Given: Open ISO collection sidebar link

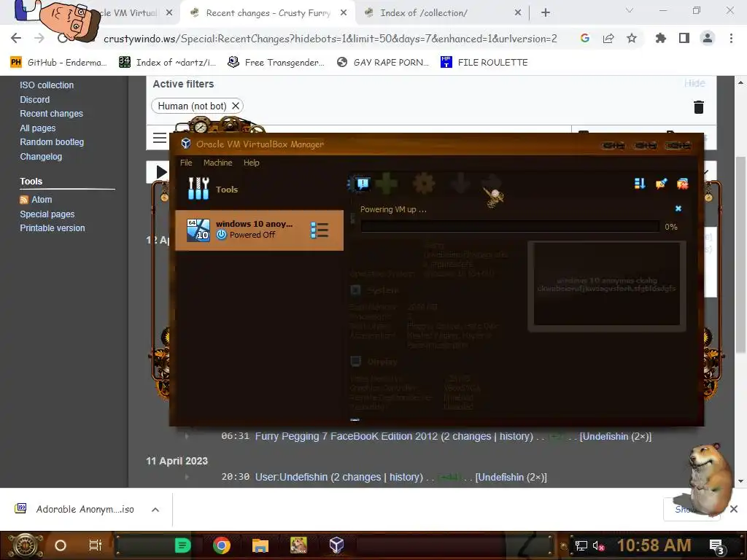Looking at the screenshot, I should (47, 85).
